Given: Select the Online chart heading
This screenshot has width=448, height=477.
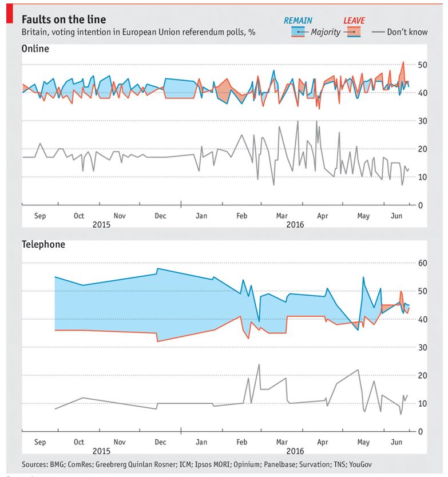Looking at the screenshot, I should [x=35, y=49].
